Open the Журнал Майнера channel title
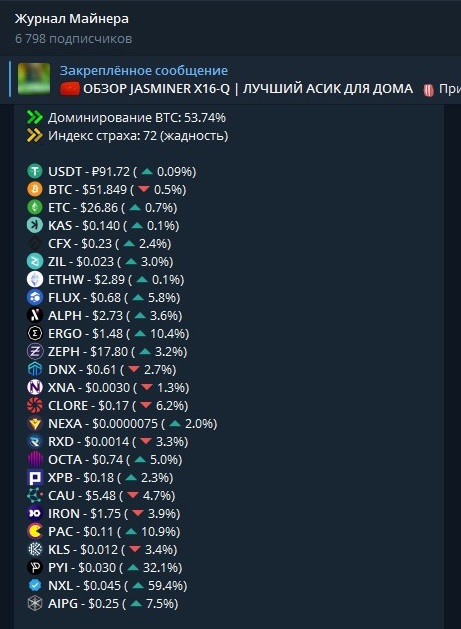The height and width of the screenshot is (629, 461). 72,18
